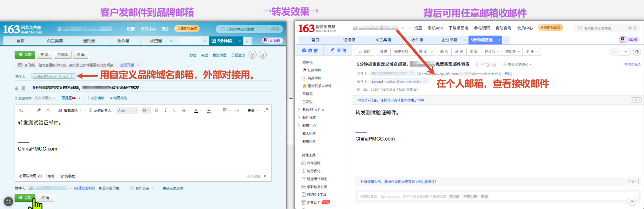Image resolution: width=644 pixels, height=209 pixels.
Task: Click plus icon next to contact@aerolink.tech recipient
Action: coord(74,76)
